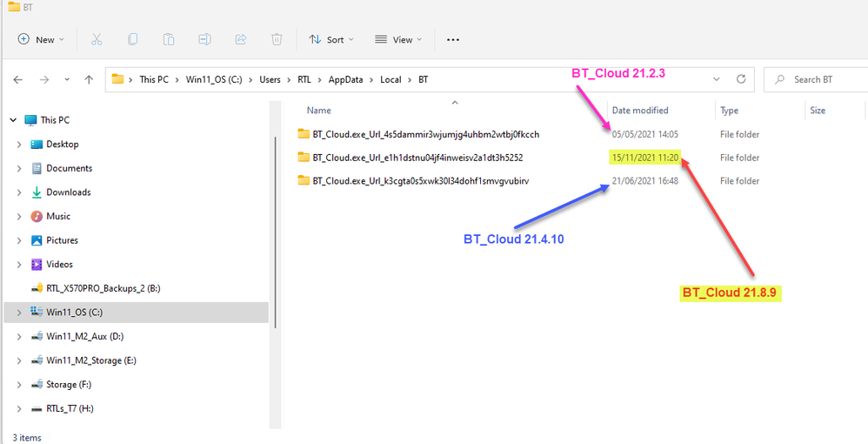The height and width of the screenshot is (444, 868).
Task: Click the Rename icon in toolbar
Action: click(x=204, y=39)
